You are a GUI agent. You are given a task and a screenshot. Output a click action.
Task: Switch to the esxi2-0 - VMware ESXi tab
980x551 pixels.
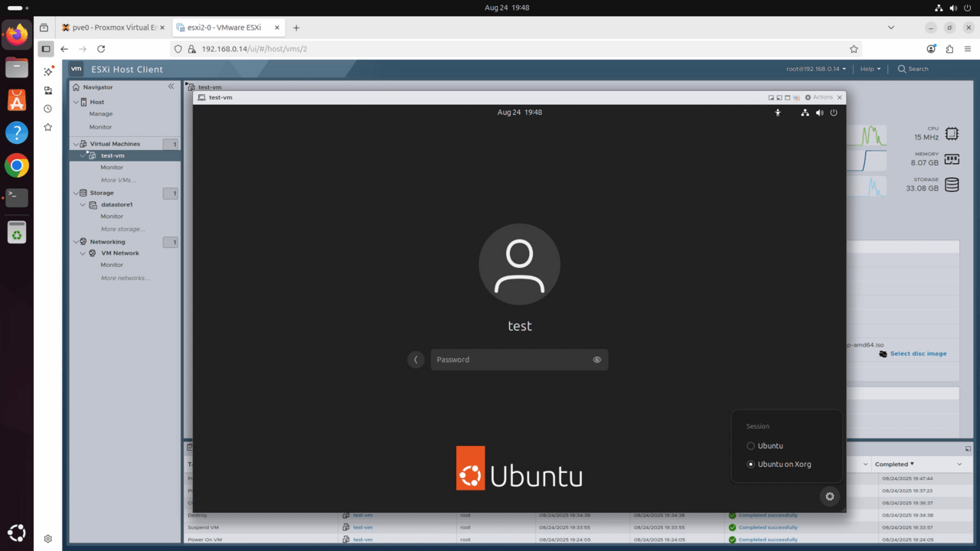[x=227, y=28]
